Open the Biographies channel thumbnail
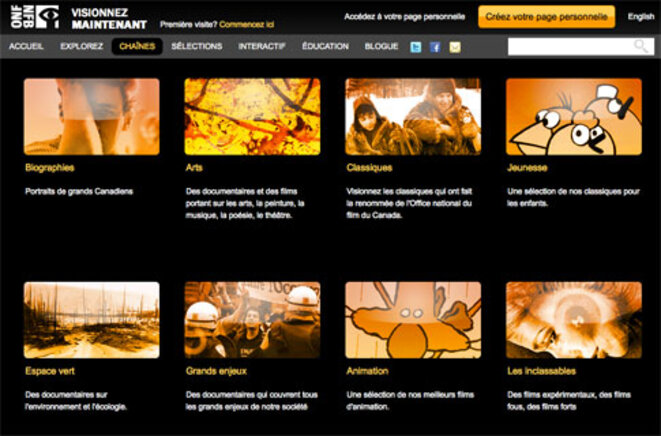 (x=91, y=116)
